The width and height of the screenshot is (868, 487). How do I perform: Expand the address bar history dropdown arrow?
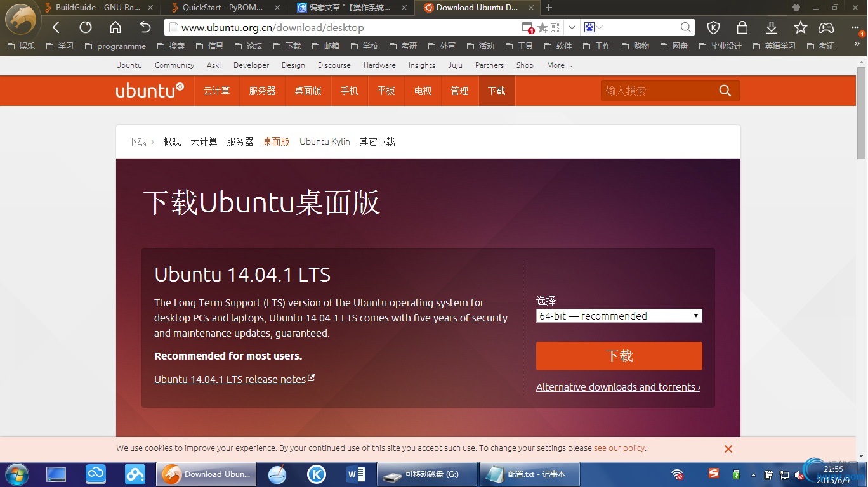572,27
